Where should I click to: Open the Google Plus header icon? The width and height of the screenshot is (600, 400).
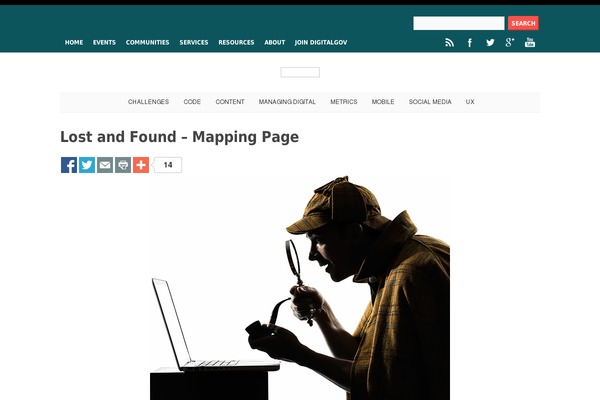pos(510,42)
